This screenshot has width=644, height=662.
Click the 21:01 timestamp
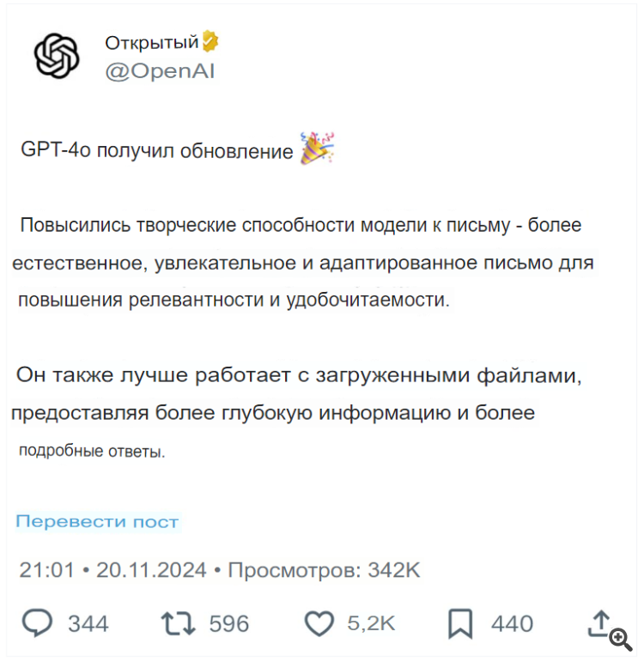[x=47, y=569]
